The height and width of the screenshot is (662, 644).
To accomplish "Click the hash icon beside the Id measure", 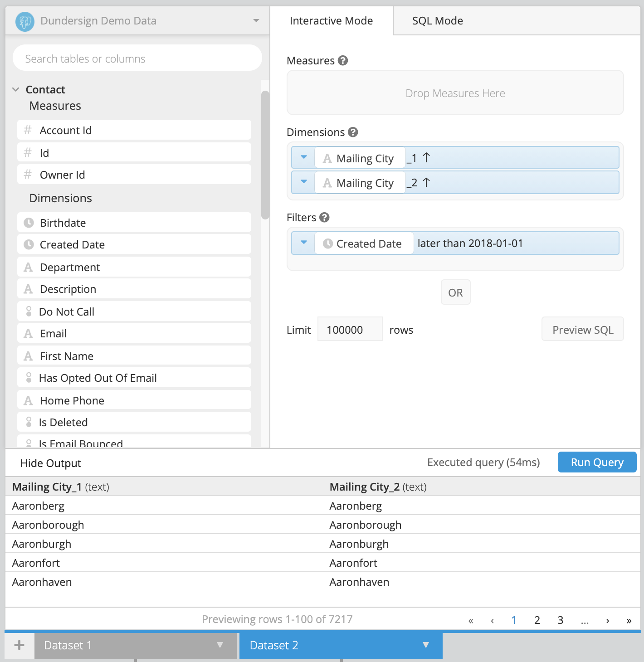I will (x=28, y=152).
